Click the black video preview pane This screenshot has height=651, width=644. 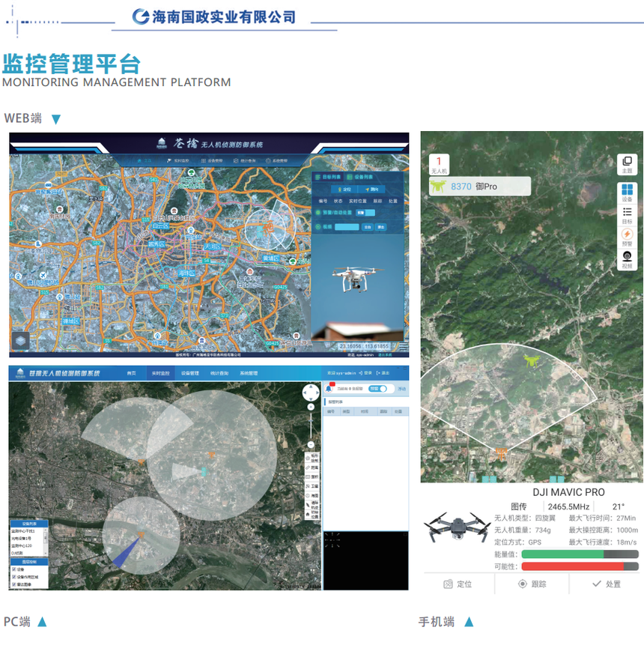coord(365,560)
